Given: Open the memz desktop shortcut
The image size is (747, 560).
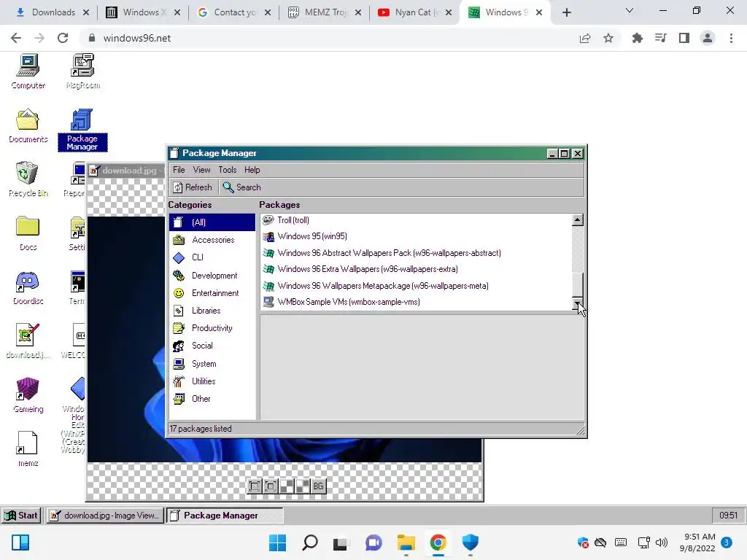Looking at the screenshot, I should 28,448.
